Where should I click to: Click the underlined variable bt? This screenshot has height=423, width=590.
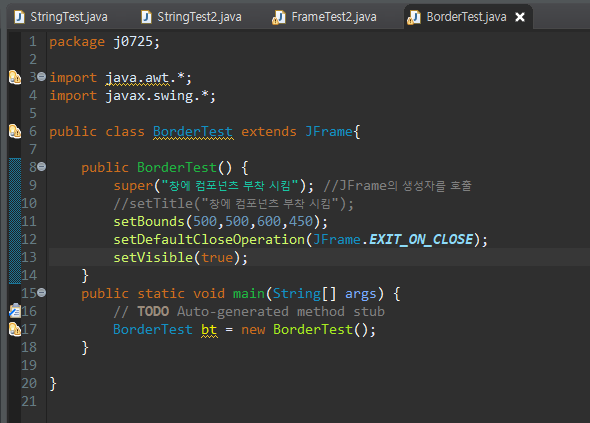pyautogui.click(x=209, y=330)
